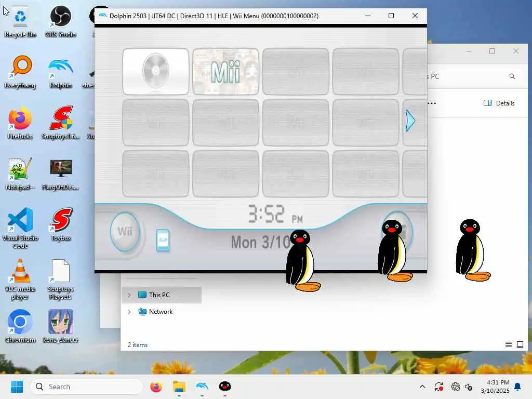532x399 pixels.
Task: Launch Visual Studio Code shortcut
Action: coord(20,228)
